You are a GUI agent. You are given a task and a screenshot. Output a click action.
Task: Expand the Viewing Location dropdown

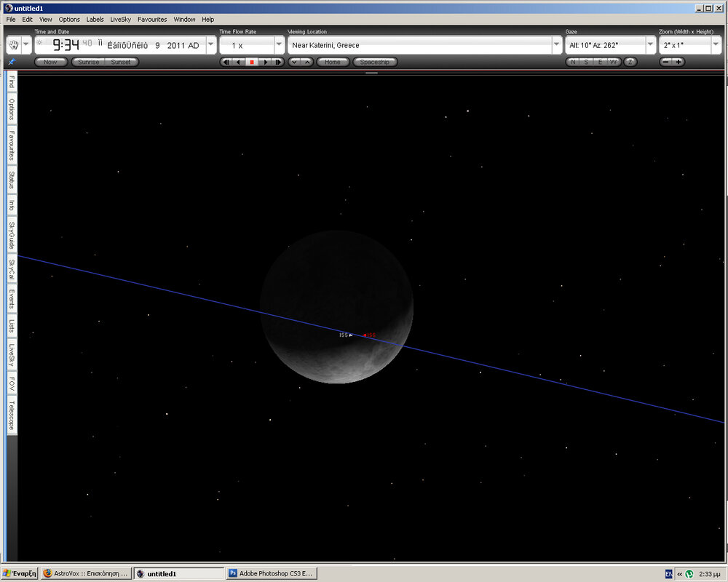point(555,44)
